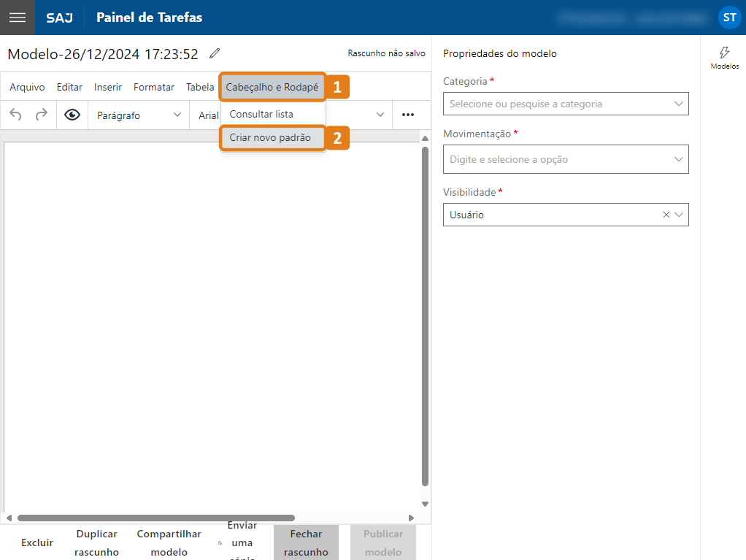The height and width of the screenshot is (560, 746).
Task: Click the undo arrow in toolbar
Action: (x=16, y=115)
